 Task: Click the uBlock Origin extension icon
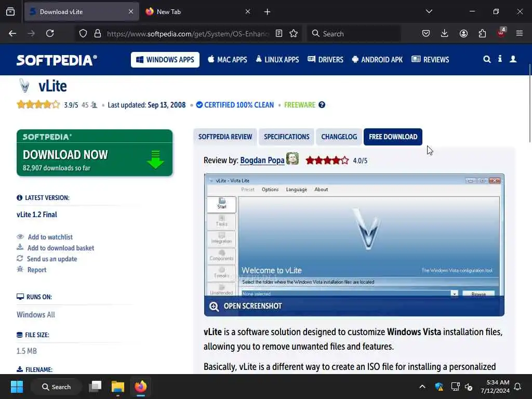tap(501, 33)
